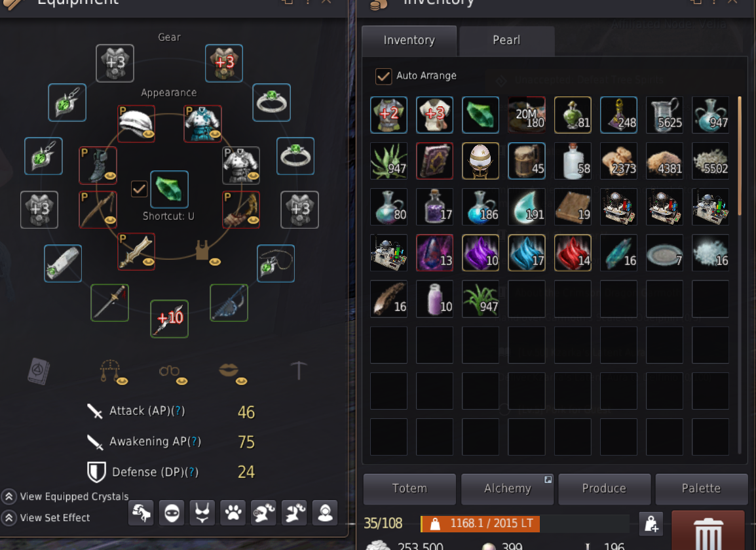Click the +10 main weapon slot
This screenshot has width=756, height=550.
[169, 319]
